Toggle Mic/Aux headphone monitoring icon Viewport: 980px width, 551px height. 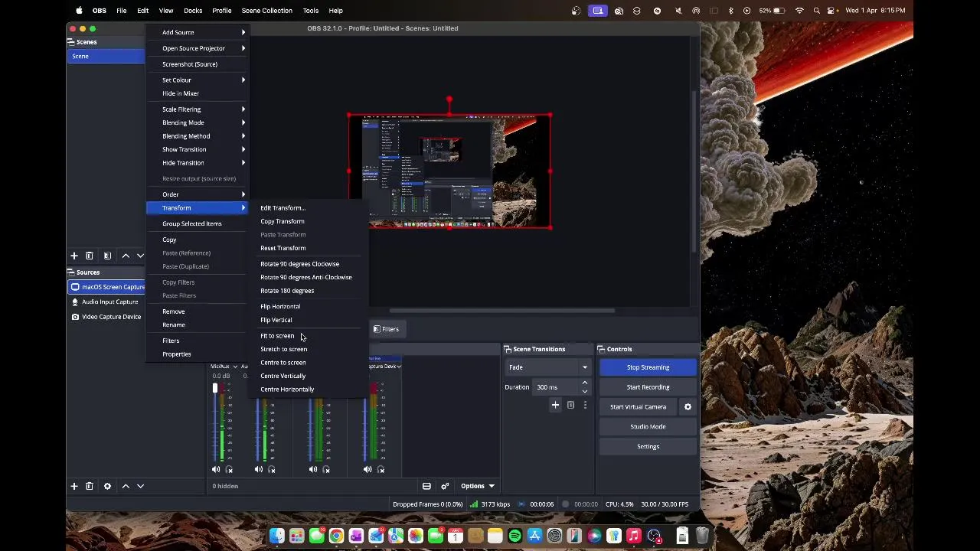[229, 470]
